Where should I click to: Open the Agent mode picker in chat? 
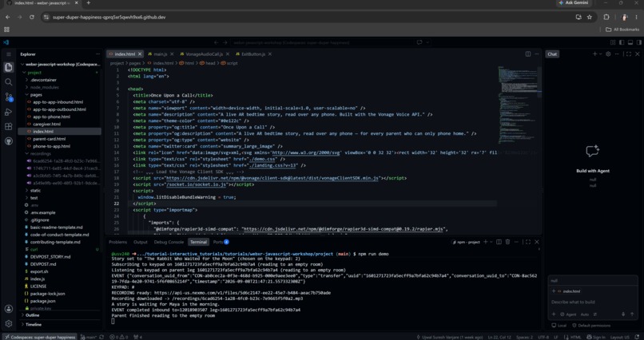coord(569,314)
